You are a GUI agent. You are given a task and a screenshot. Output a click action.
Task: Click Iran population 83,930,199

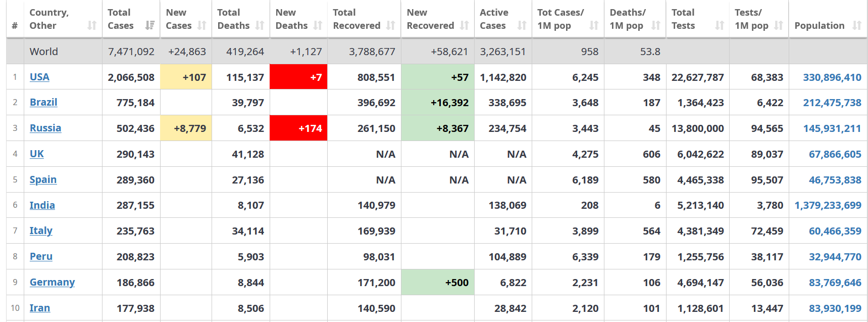[x=835, y=308]
